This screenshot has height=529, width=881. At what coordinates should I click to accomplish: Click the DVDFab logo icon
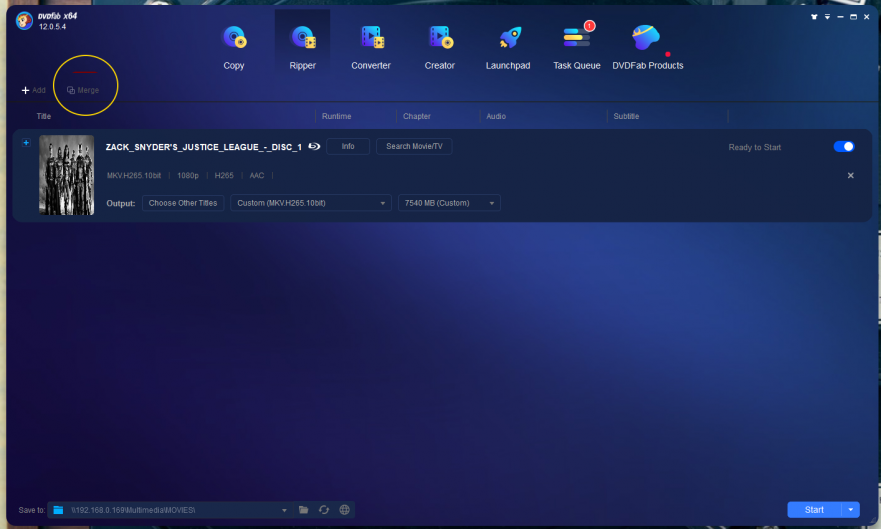(24, 21)
